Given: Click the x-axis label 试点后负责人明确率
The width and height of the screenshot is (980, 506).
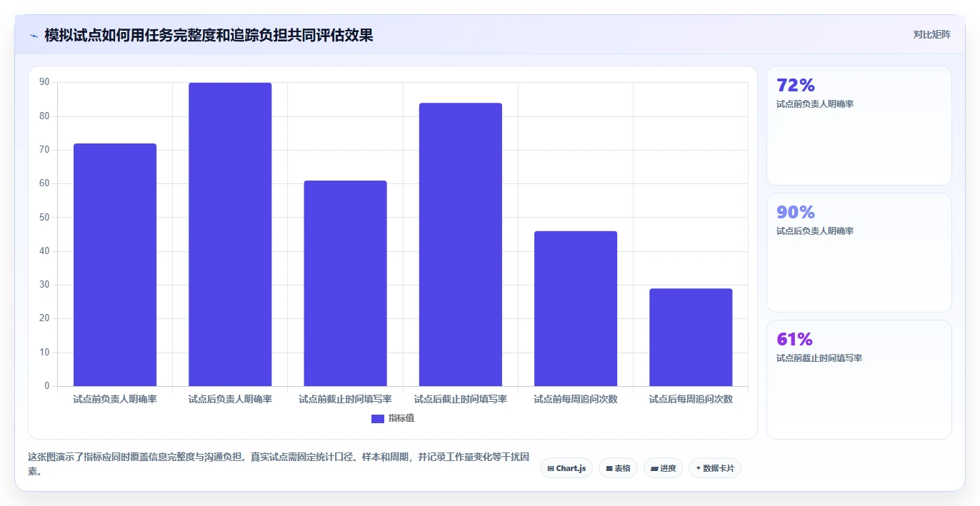Looking at the screenshot, I should coord(230,400).
